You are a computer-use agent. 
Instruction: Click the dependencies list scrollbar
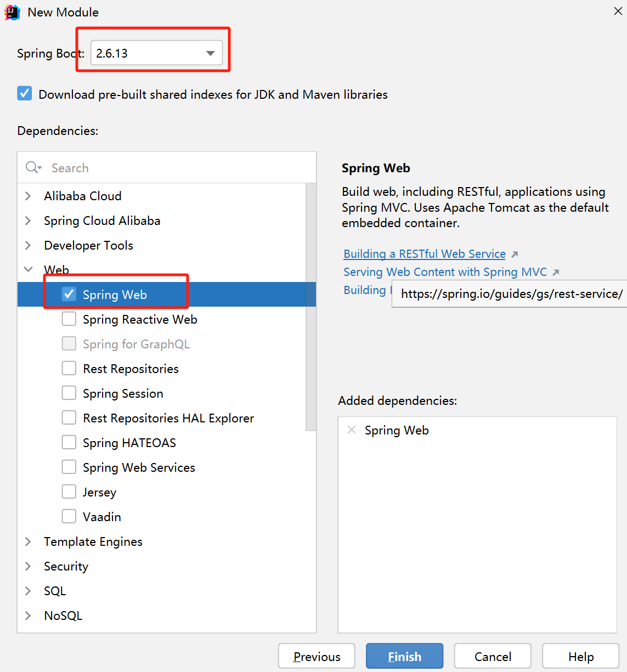coord(311,307)
